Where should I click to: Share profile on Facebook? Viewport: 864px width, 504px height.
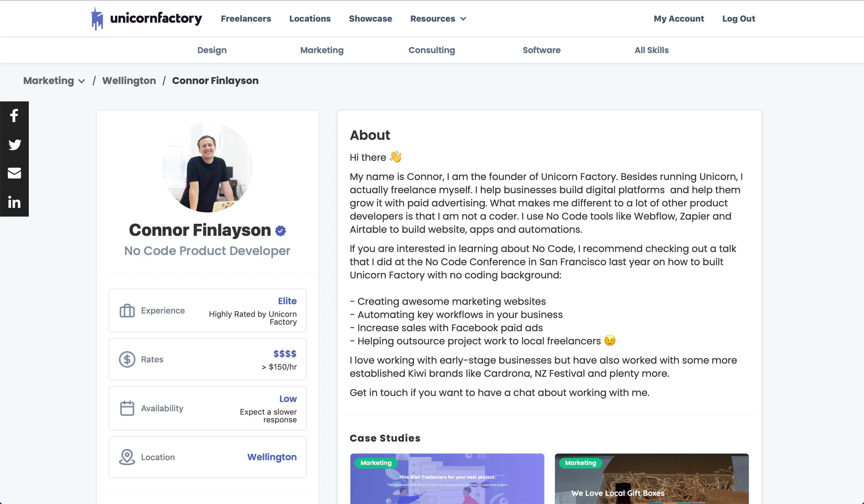pos(14,115)
